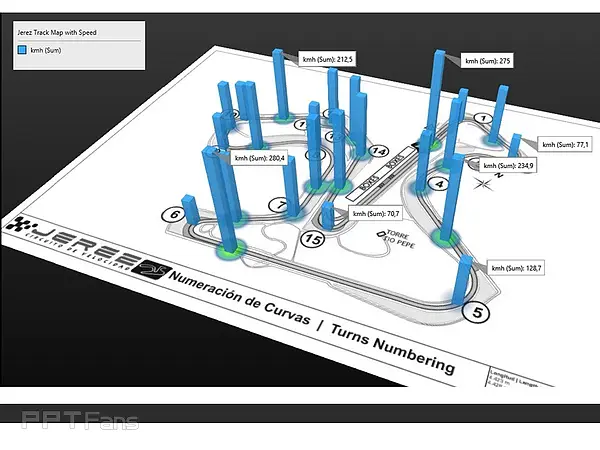Click the PPTFans watermark logo

(x=80, y=420)
